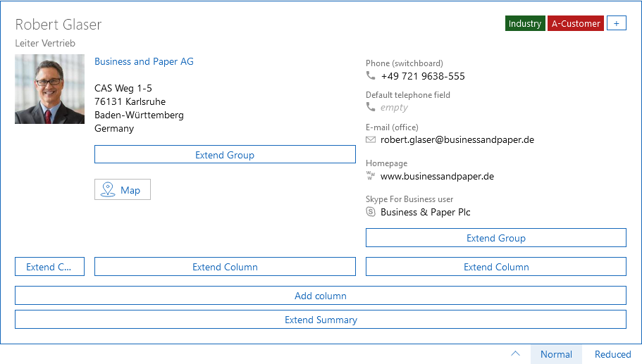Viewport: 642px width, 364px height.
Task: Click the map pin icon on Map button
Action: (x=108, y=190)
